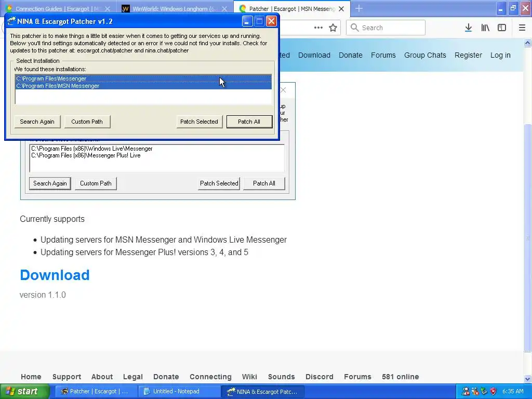This screenshot has width=532, height=399.
Task: Minimize the Firefox window
Action: [x=501, y=8]
